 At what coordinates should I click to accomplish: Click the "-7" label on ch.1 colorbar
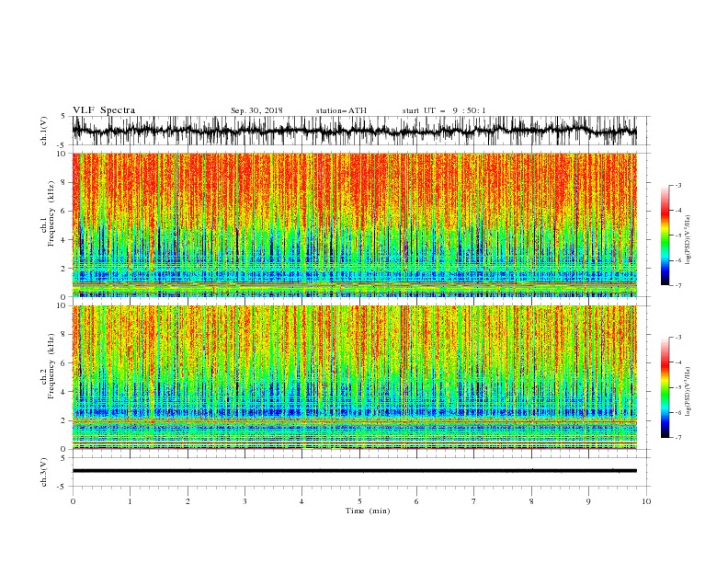(677, 286)
